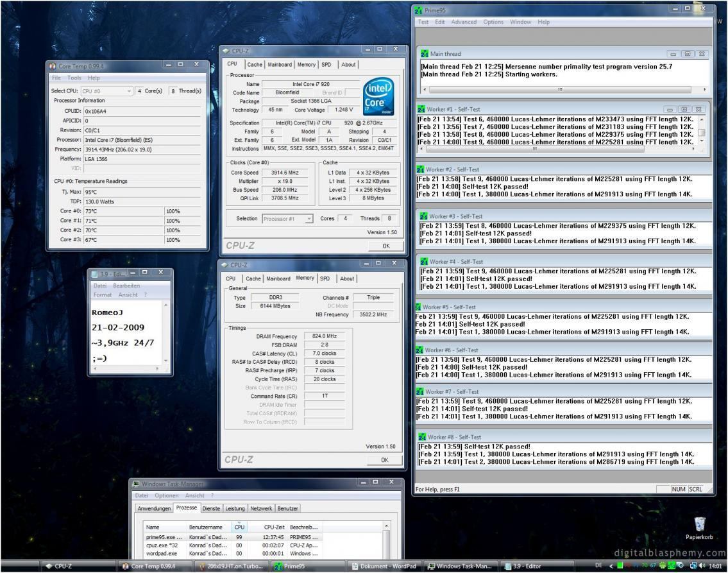728x573 pixels.
Task: Expand the Processor #1 selection dropdown in CPU-Z
Action: (x=287, y=219)
